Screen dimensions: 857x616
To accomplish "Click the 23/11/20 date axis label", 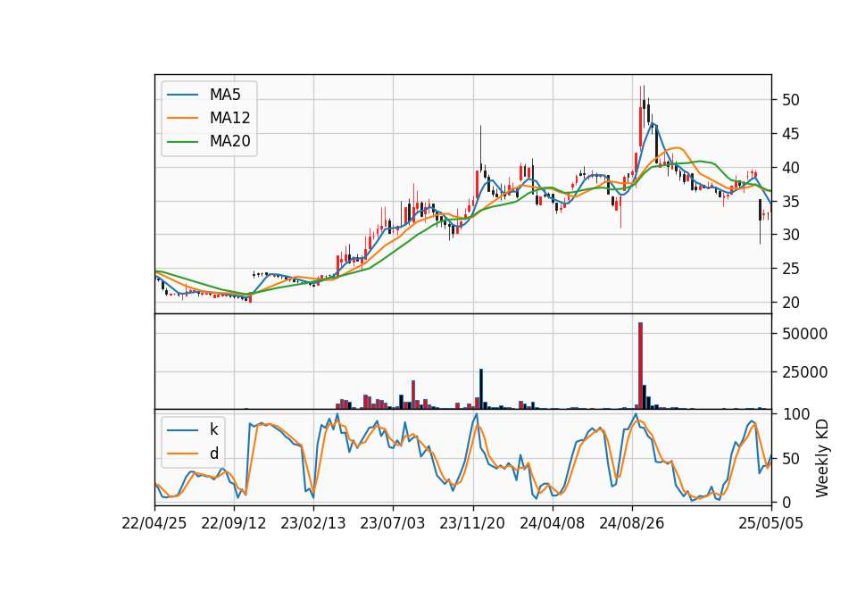I will point(472,523).
